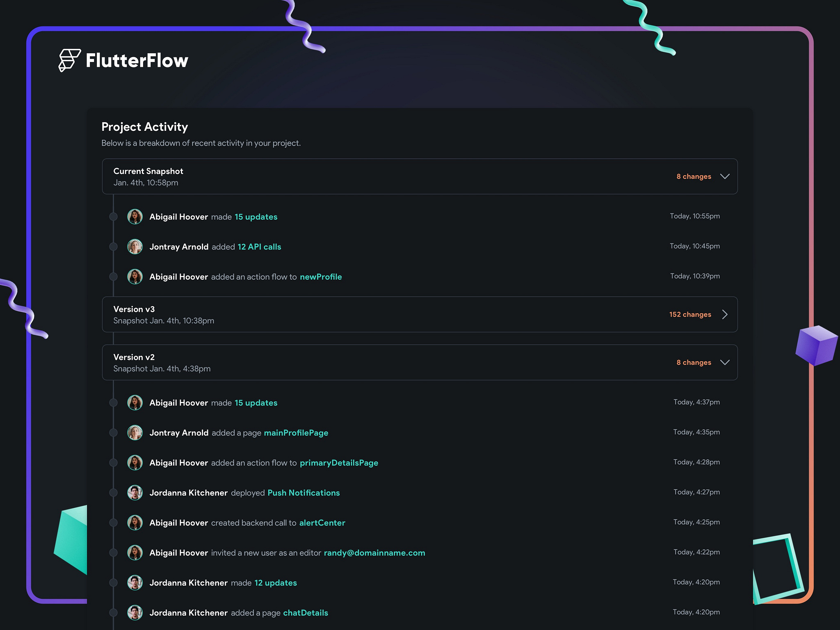Screen dimensions: 840x630
Task: Click Jordanna Kitchener's avatar on the Push Notifications entry
Action: (135, 493)
